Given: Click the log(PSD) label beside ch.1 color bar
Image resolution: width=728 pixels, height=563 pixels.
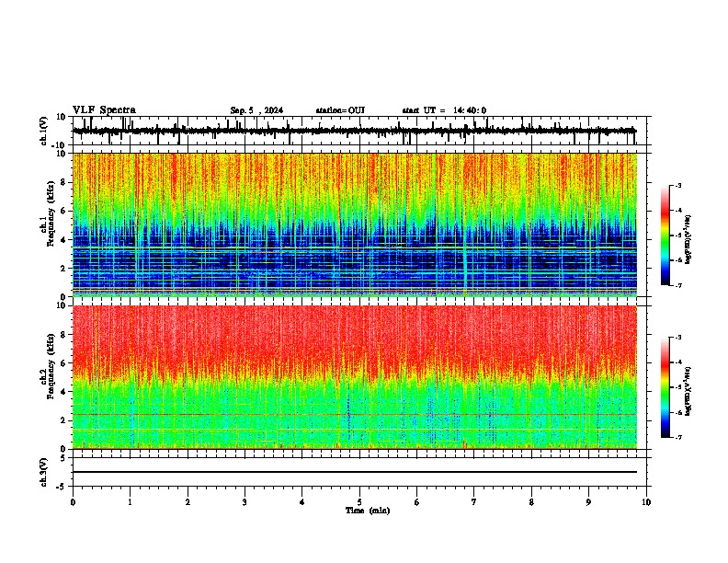Looking at the screenshot, I should (x=688, y=239).
